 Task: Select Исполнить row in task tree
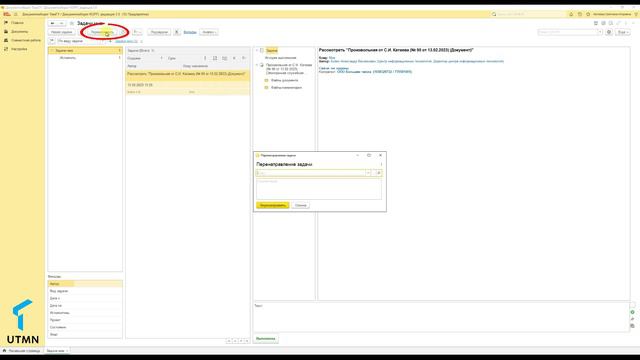point(85,58)
